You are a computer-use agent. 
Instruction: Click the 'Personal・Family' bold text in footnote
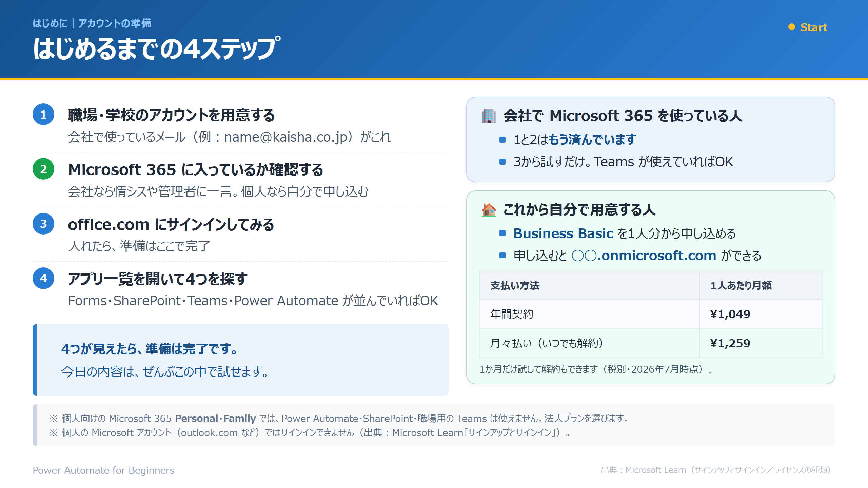point(215,418)
